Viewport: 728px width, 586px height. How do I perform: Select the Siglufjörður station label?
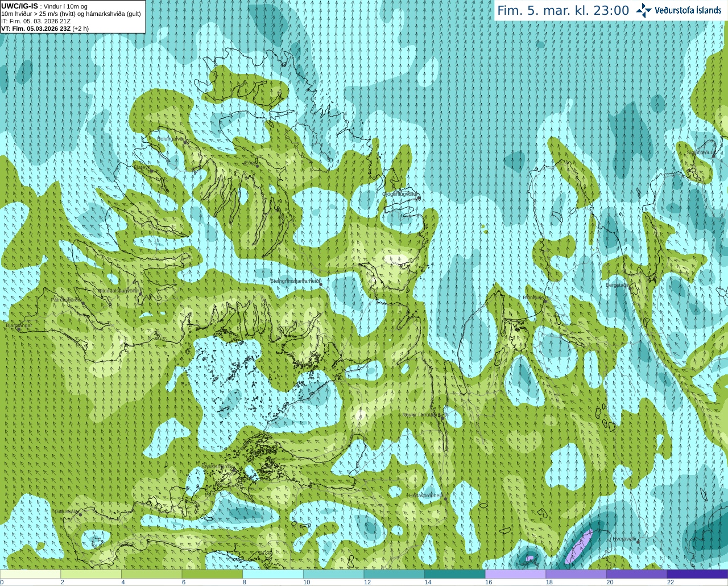(x=700, y=152)
